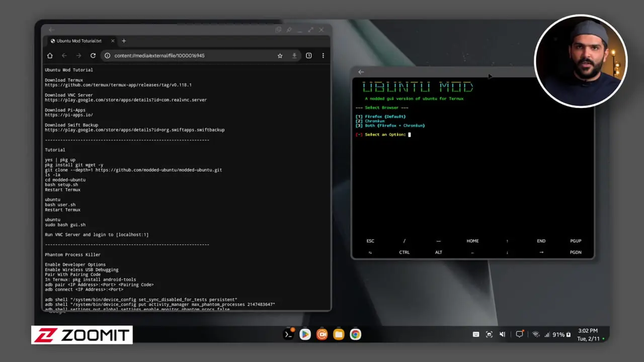This screenshot has width=644, height=362.
Task: Click the realvnc.server Play Store URL text
Action: pyautogui.click(x=126, y=100)
